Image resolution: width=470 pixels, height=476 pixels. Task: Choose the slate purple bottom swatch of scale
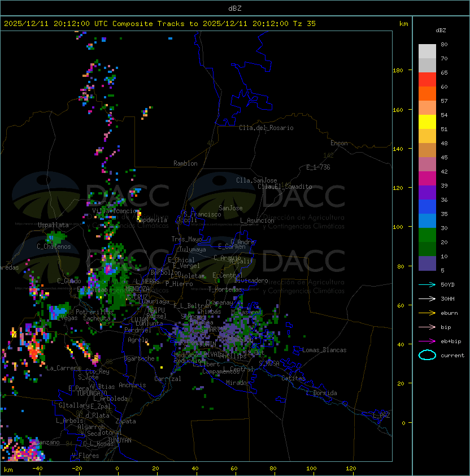(x=427, y=263)
